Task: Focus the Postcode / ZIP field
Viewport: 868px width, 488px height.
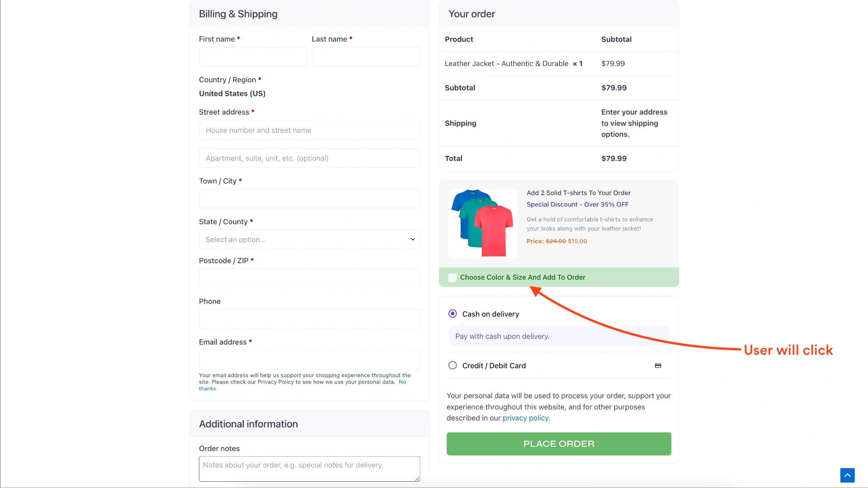Action: point(309,278)
